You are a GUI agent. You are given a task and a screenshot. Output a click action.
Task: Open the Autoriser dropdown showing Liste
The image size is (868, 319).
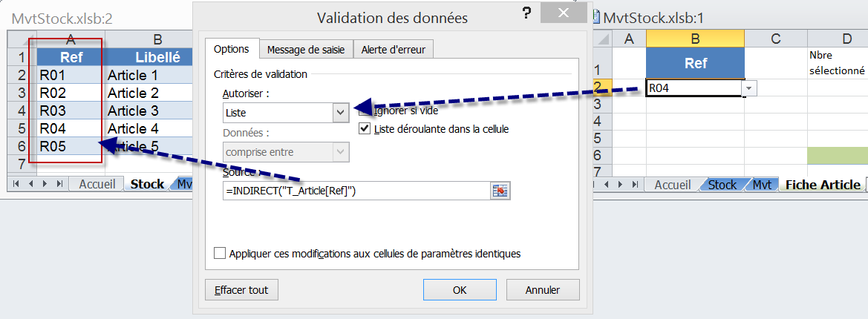click(x=341, y=113)
